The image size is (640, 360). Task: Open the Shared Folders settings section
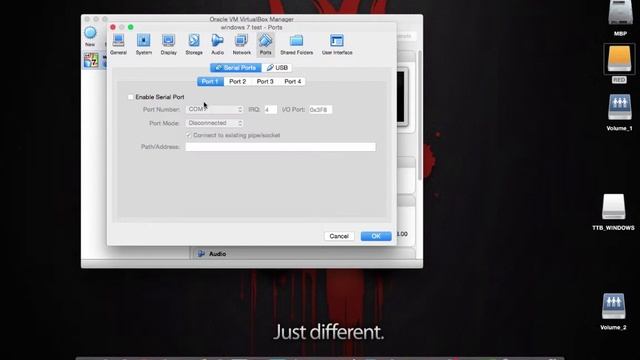[x=297, y=44]
